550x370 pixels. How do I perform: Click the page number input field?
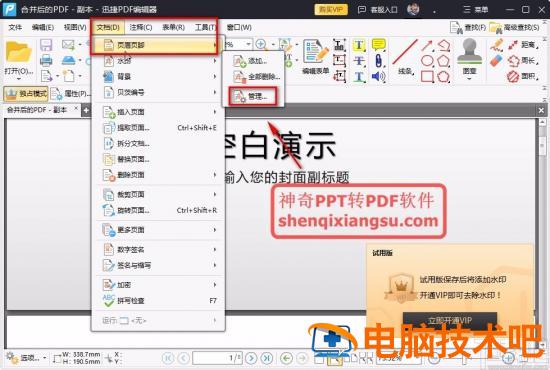[x=217, y=358]
